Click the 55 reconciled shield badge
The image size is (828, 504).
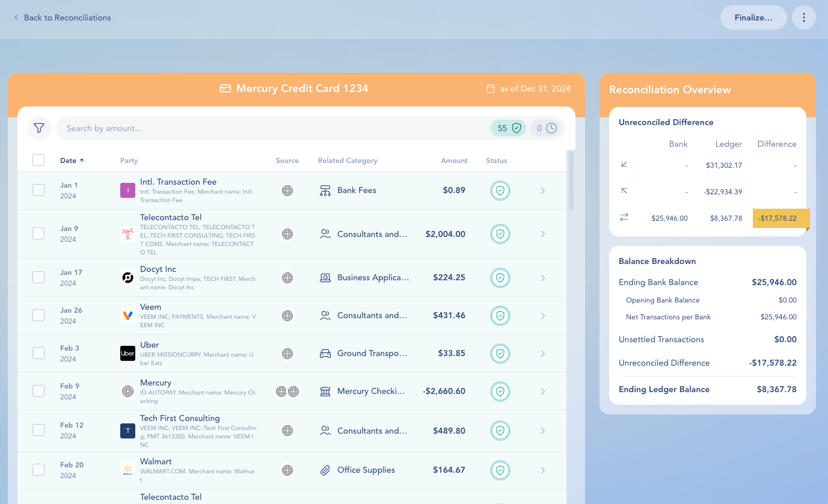pyautogui.click(x=509, y=128)
